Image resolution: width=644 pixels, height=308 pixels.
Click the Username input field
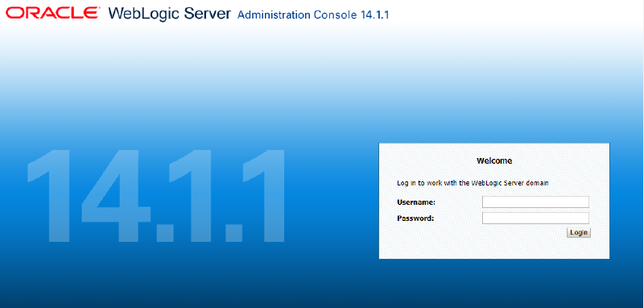tap(535, 202)
